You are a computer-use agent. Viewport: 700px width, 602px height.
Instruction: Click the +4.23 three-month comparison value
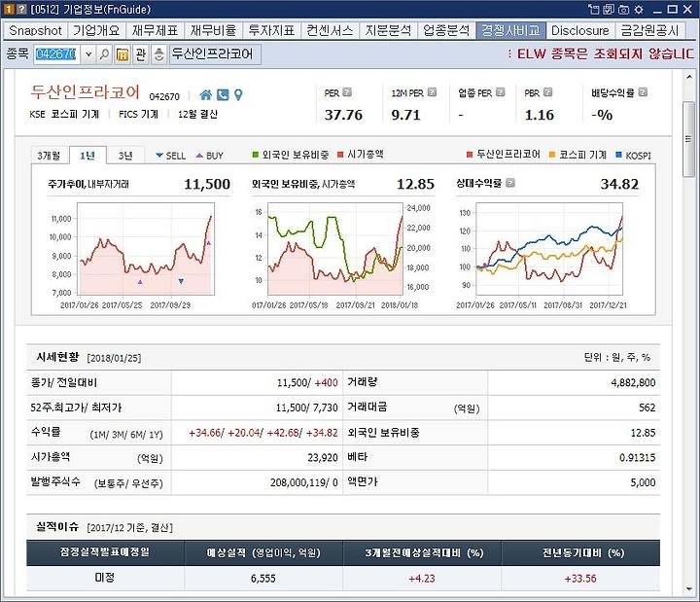coord(421,579)
